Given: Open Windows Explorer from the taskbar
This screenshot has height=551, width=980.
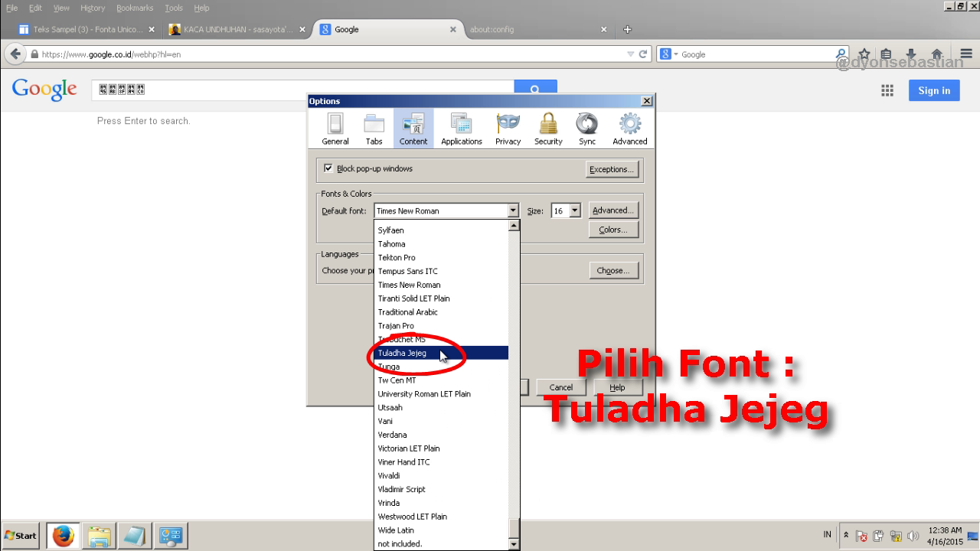Looking at the screenshot, I should click(99, 536).
